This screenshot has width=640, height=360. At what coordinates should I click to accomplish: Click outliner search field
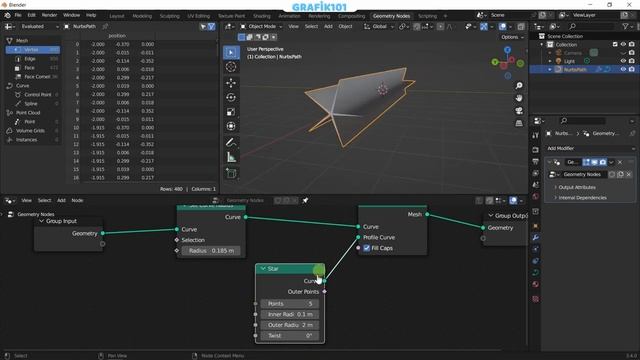click(591, 27)
